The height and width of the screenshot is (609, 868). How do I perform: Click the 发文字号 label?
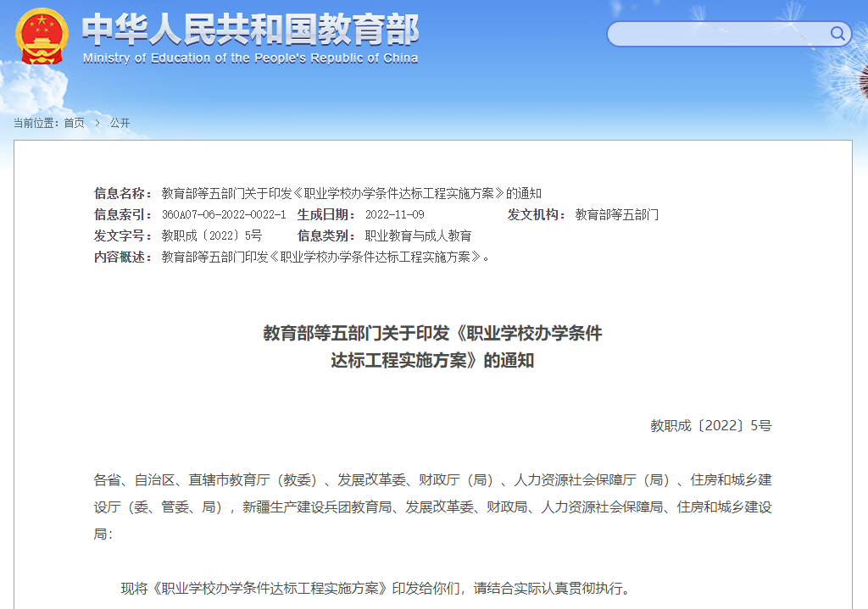(123, 235)
